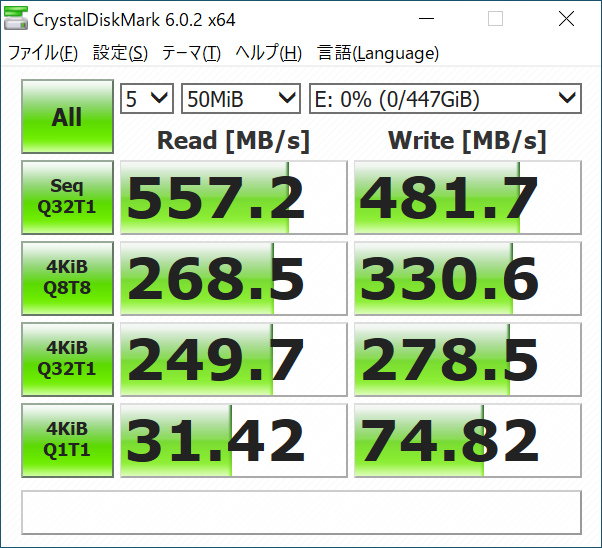Click the sequential read result 557.2
Viewport: 602px width, 548px height.
click(x=234, y=197)
